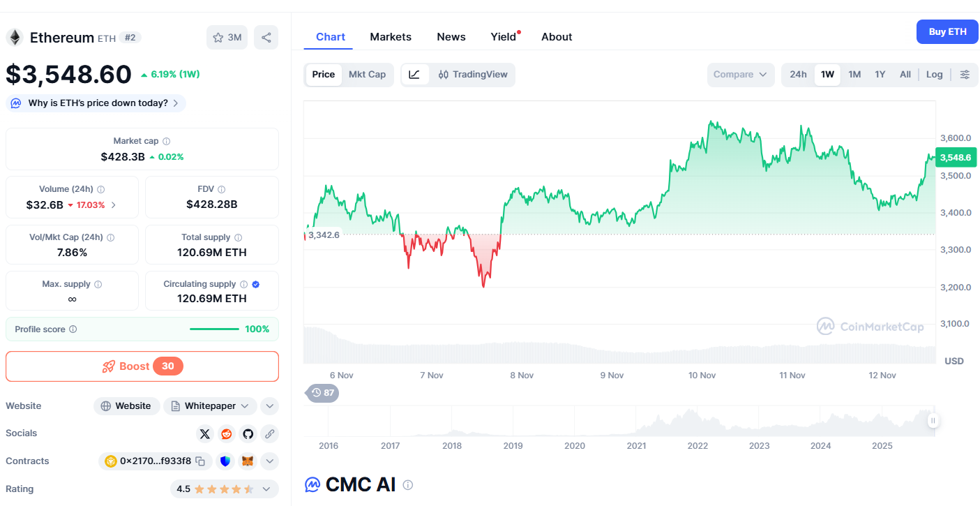Toggle the Log scale option
This screenshot has width=980, height=506.
tap(934, 75)
